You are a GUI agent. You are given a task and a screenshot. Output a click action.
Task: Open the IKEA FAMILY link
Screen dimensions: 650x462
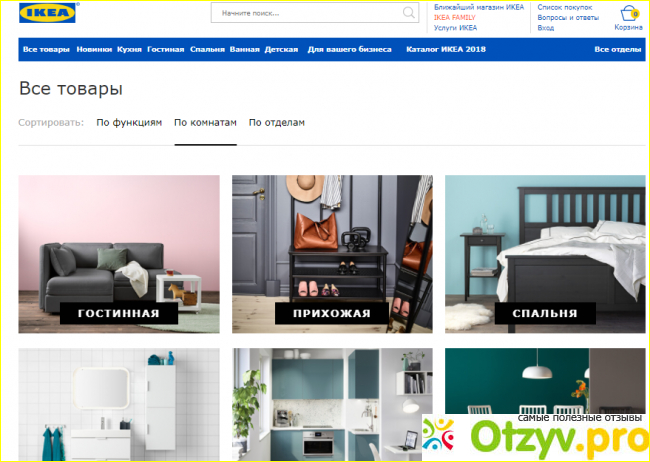pyautogui.click(x=455, y=17)
